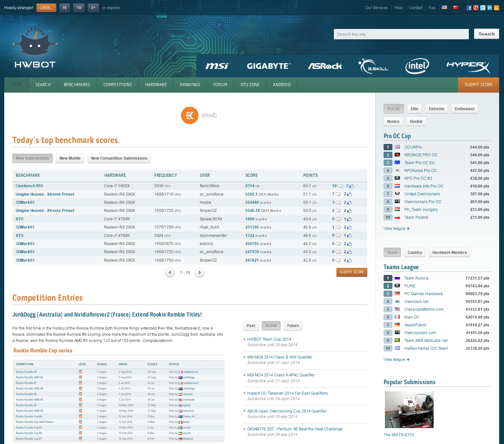Viewport: 504px width, 444px height.
Task: Open the Cinebench R15 benchmark link
Action: coord(29,186)
